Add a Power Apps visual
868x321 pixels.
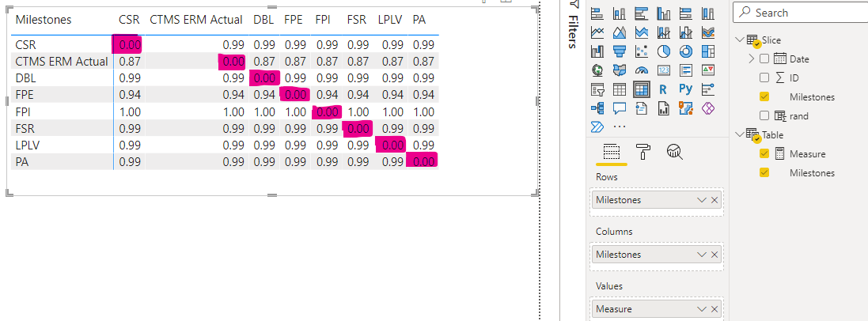click(708, 108)
